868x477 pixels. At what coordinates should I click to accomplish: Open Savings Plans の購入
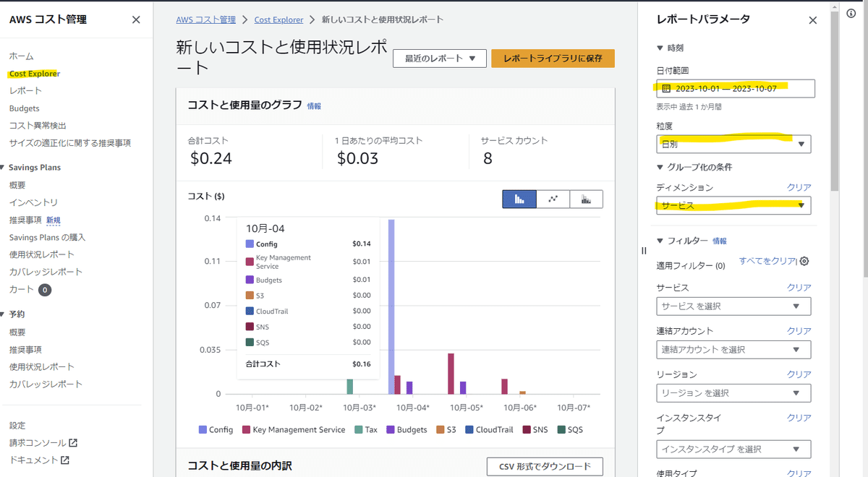(47, 237)
